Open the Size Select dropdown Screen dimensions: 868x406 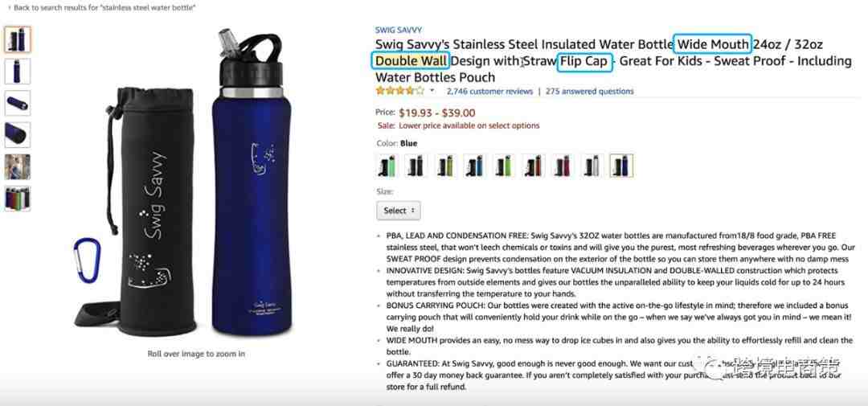click(399, 211)
